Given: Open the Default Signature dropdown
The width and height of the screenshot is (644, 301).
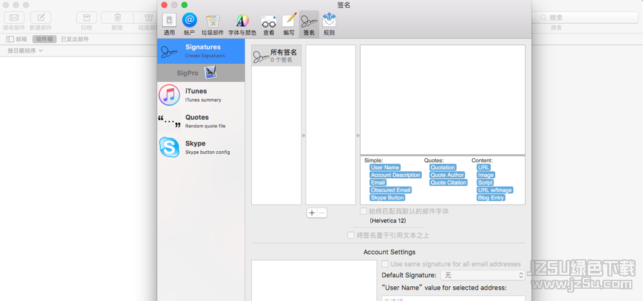Looking at the screenshot, I should pos(483,275).
